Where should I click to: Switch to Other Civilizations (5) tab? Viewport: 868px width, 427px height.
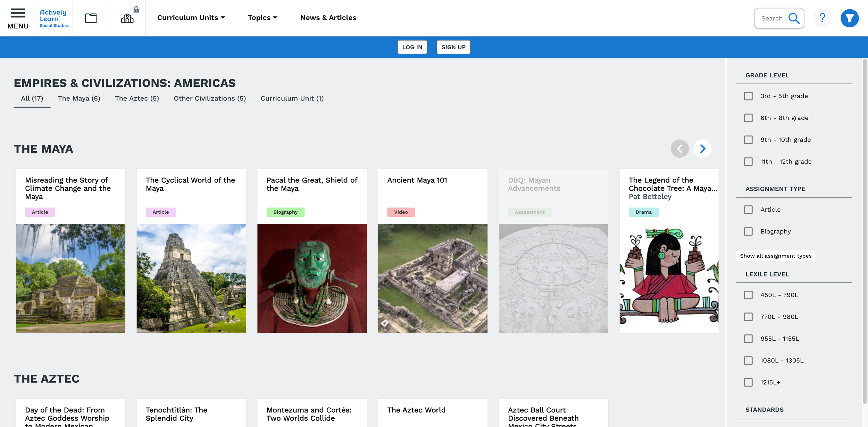tap(210, 99)
